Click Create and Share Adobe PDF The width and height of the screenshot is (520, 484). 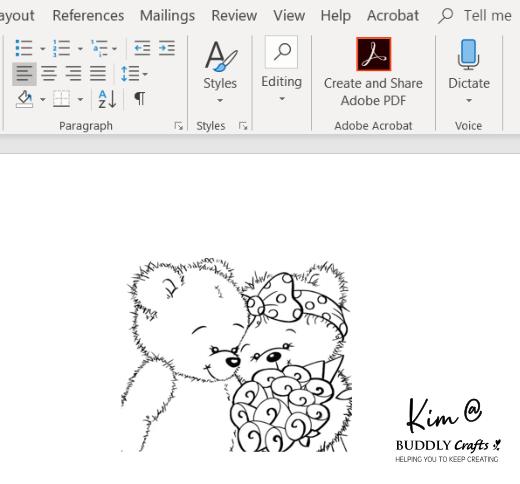(x=373, y=72)
